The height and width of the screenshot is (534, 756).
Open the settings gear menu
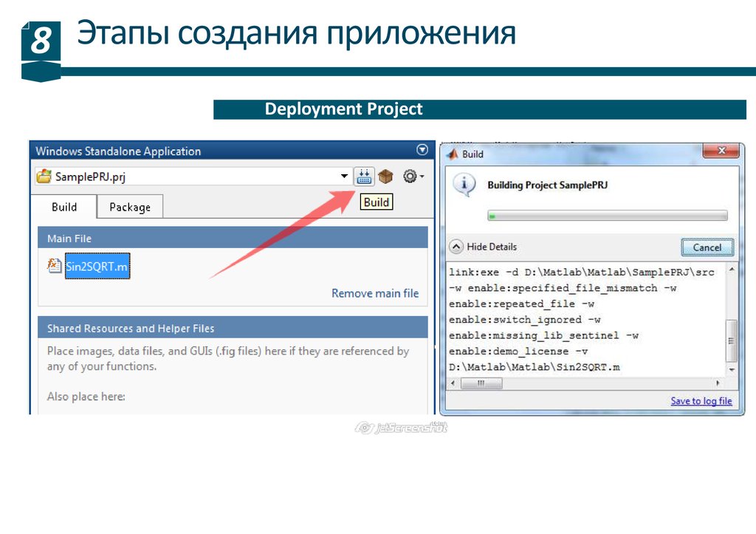pyautogui.click(x=410, y=177)
